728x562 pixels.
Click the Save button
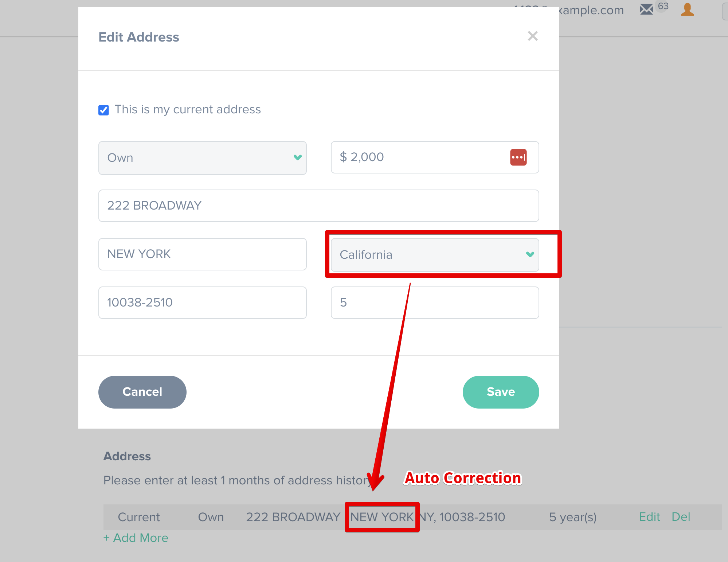pyautogui.click(x=501, y=392)
